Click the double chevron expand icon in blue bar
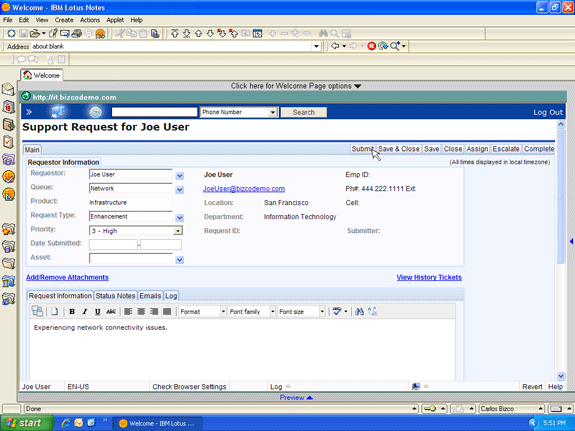 pos(29,112)
